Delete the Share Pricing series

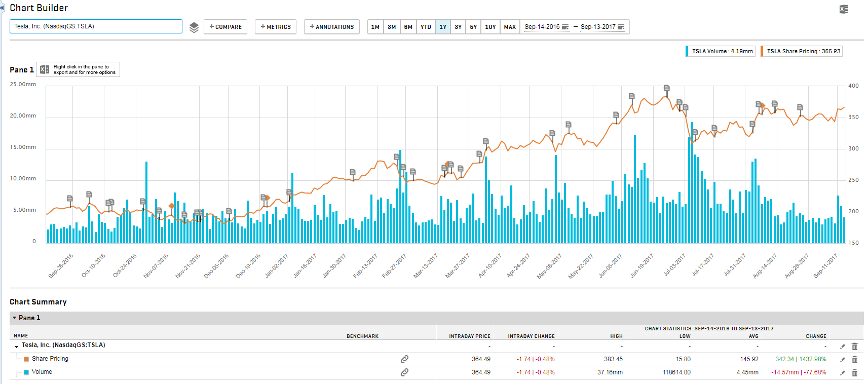click(x=855, y=360)
